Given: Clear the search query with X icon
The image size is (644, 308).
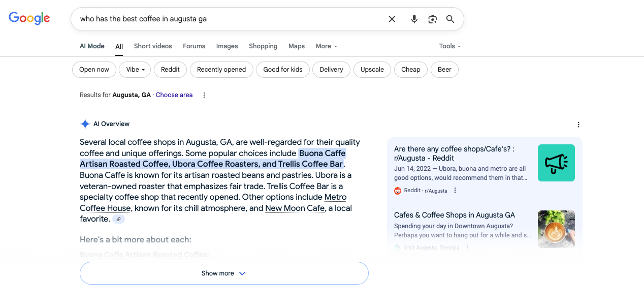Looking at the screenshot, I should [x=392, y=19].
